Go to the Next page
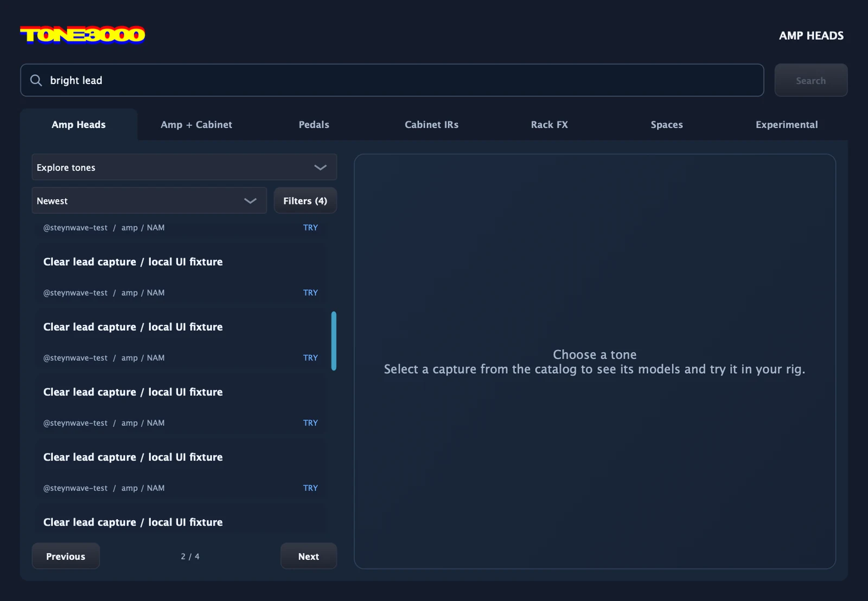The width and height of the screenshot is (868, 601). [308, 556]
